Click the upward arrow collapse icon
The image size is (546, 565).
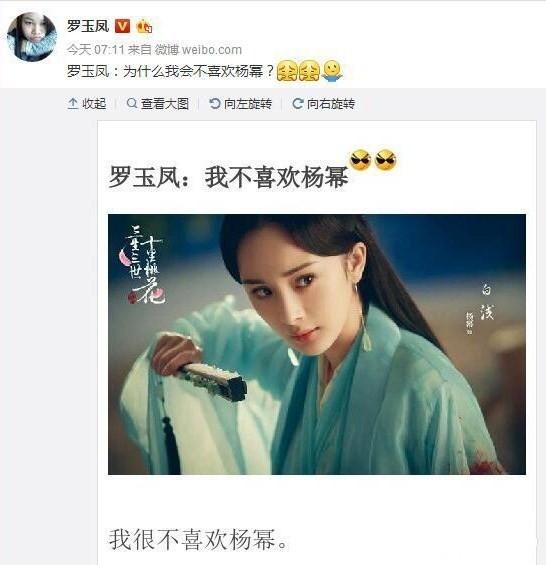click(x=73, y=104)
